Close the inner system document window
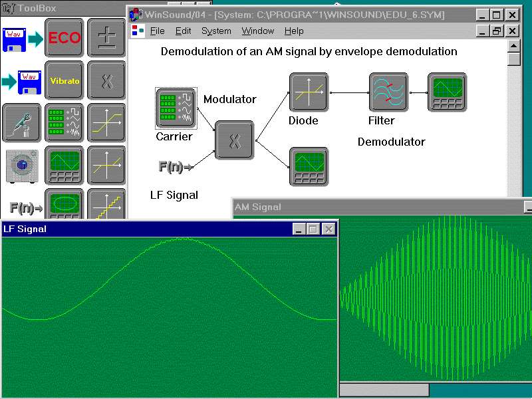 pos(512,31)
